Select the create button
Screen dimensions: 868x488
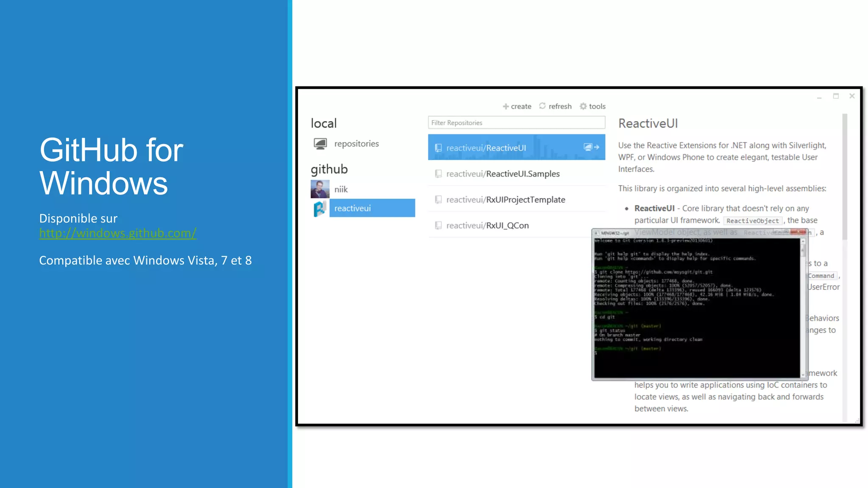517,106
